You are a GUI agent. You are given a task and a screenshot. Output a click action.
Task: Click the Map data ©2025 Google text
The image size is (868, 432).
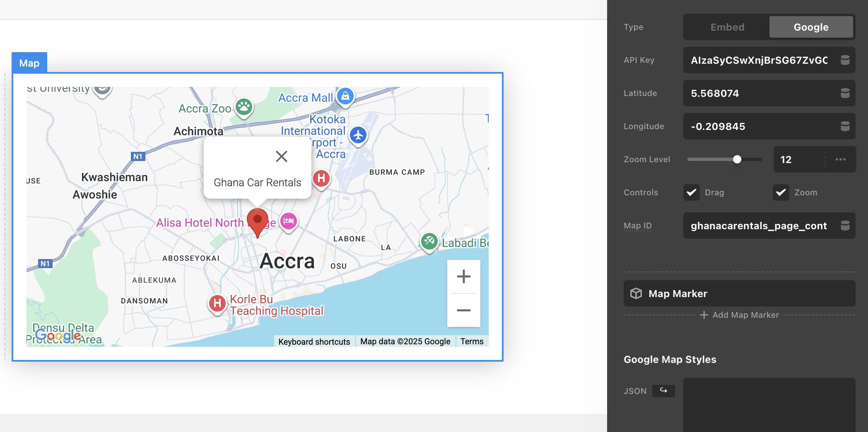[405, 341]
